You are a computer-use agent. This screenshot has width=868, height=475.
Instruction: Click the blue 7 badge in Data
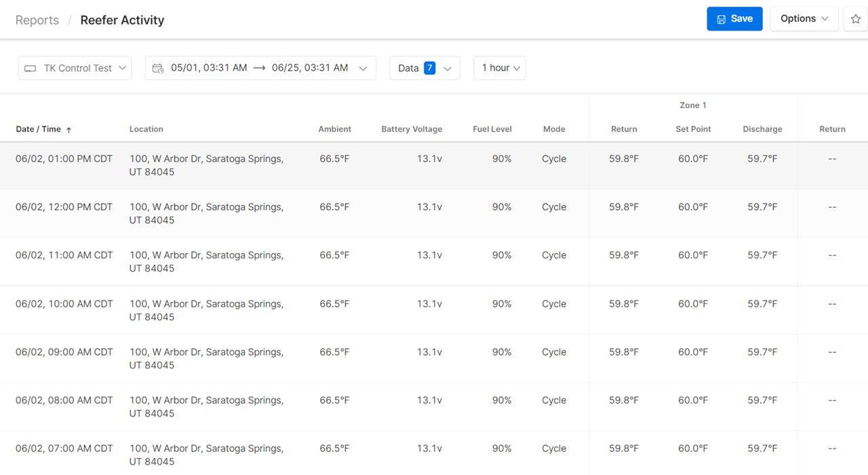[x=429, y=68]
